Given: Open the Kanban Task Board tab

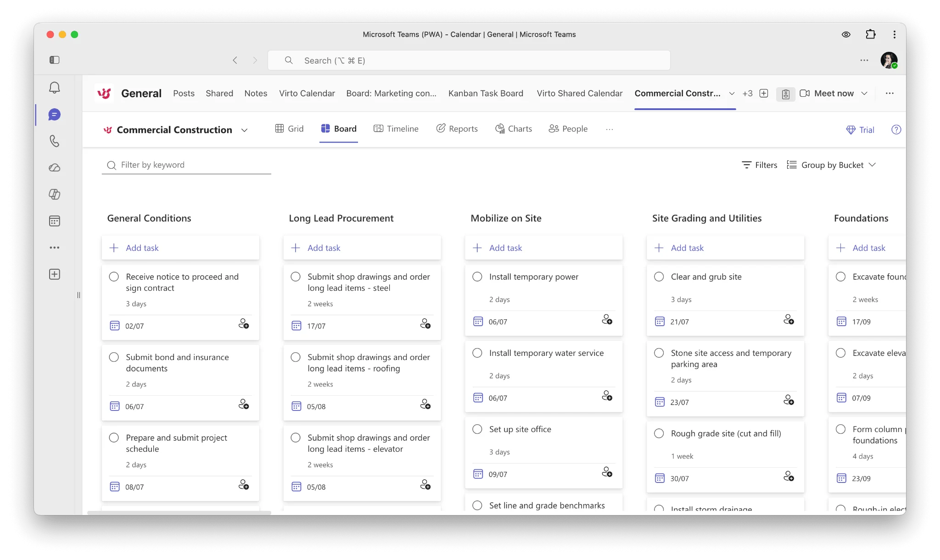Looking at the screenshot, I should pyautogui.click(x=486, y=94).
